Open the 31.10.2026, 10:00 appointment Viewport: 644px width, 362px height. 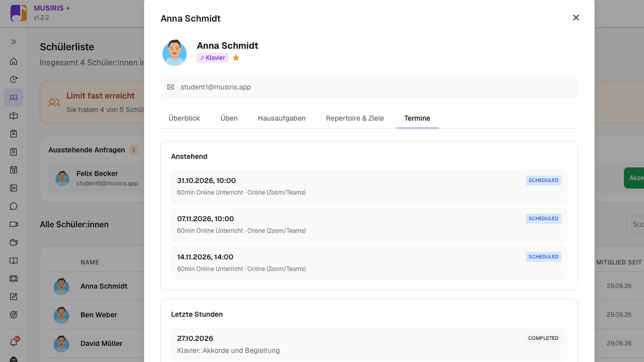click(x=369, y=187)
